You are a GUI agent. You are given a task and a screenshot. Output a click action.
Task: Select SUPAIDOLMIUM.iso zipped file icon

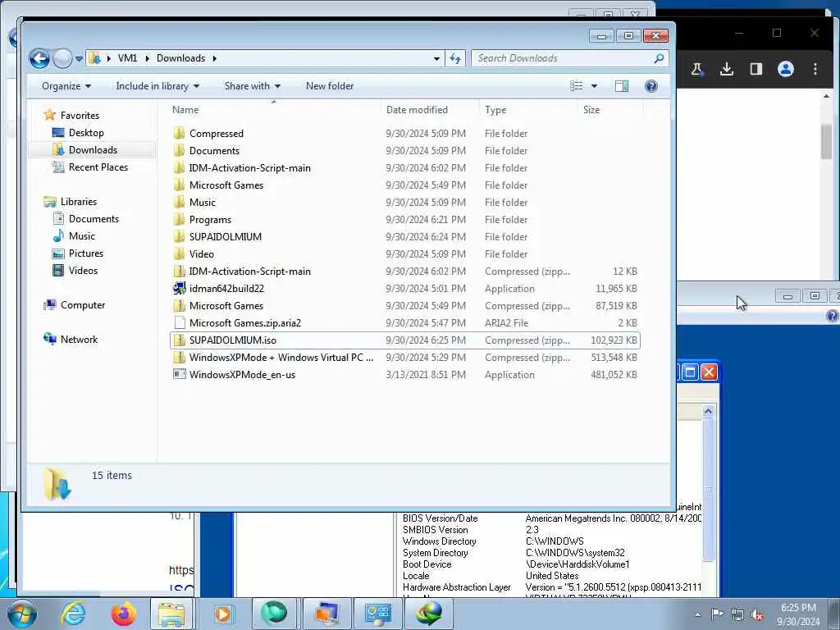180,340
